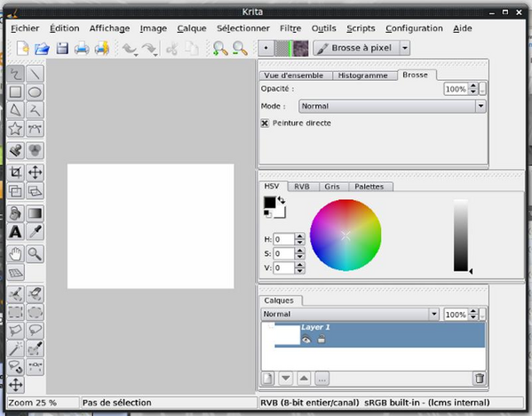The image size is (532, 416).
Task: Select the Text tool
Action: click(15, 232)
